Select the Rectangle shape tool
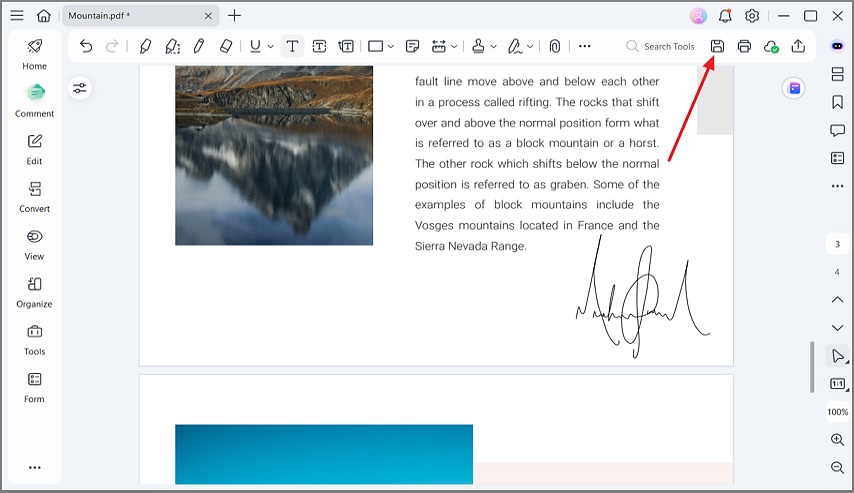The image size is (854, 493). tap(375, 46)
